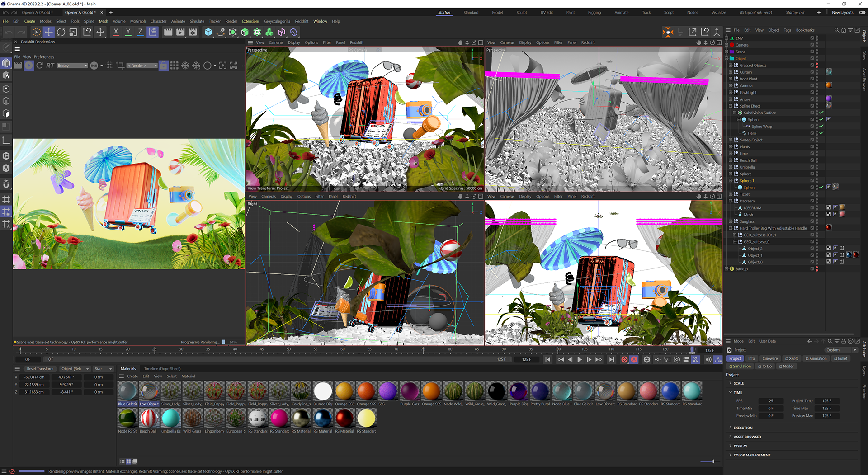Image resolution: width=868 pixels, height=475 pixels.
Task: Toggle visibility dots for Grassed Objects
Action: (x=816, y=66)
